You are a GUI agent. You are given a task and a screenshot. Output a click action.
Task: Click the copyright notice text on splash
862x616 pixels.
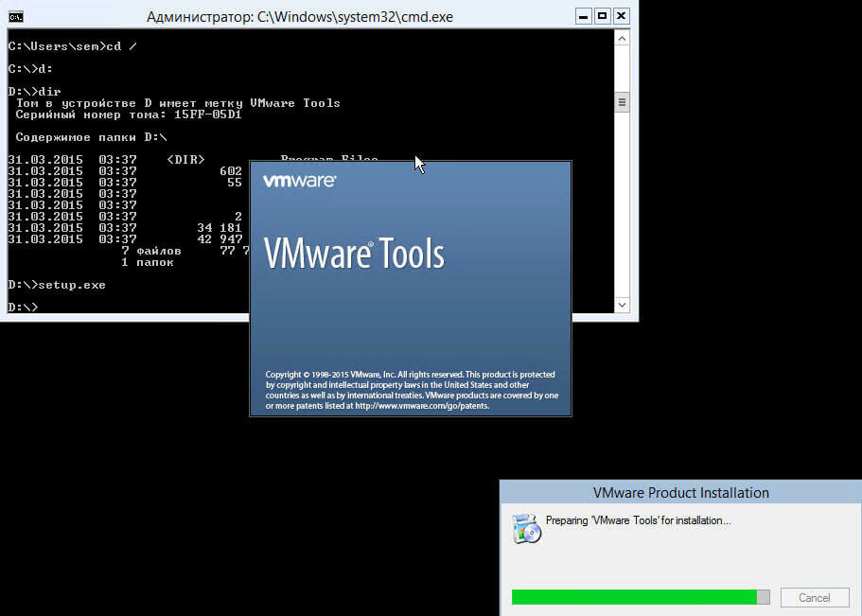pos(412,390)
